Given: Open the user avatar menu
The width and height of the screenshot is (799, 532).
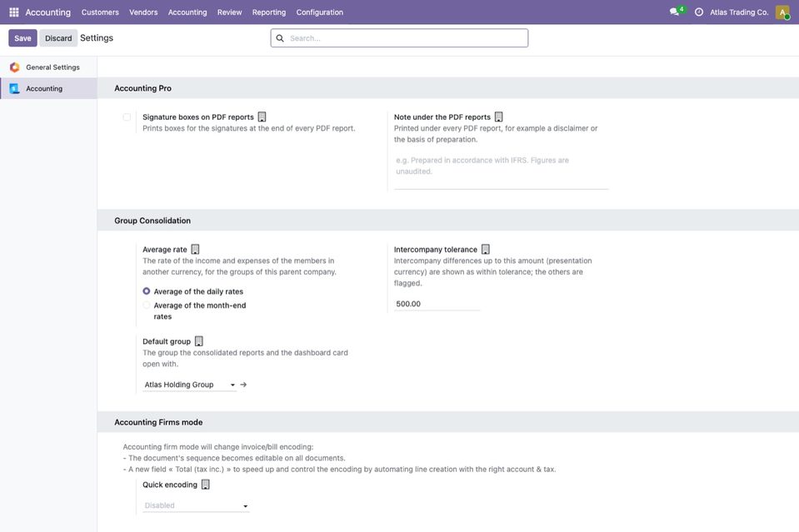Looking at the screenshot, I should coord(782,12).
